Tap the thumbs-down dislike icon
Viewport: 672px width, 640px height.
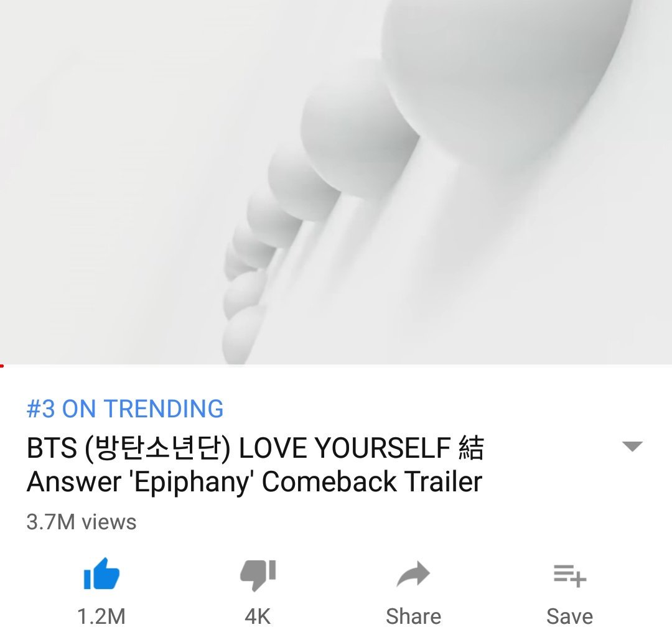[x=258, y=575]
